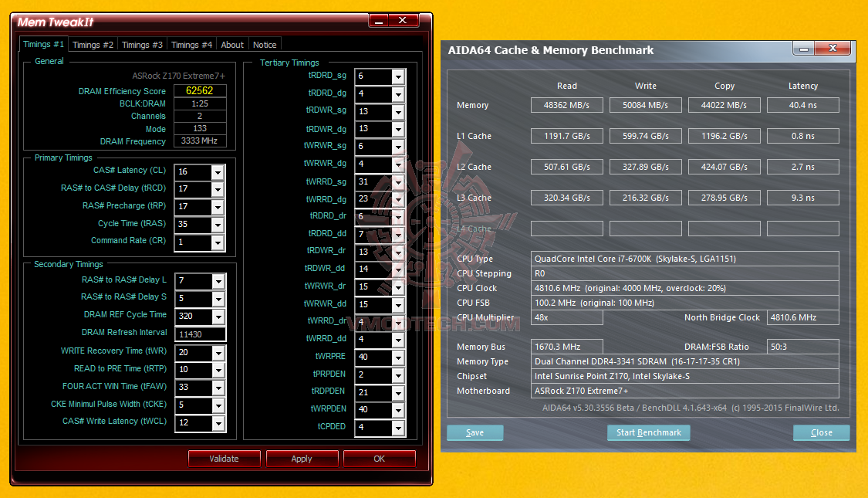Expand READ to PRE Time (tRTP) dropdown
The width and height of the screenshot is (868, 498).
[x=218, y=370]
